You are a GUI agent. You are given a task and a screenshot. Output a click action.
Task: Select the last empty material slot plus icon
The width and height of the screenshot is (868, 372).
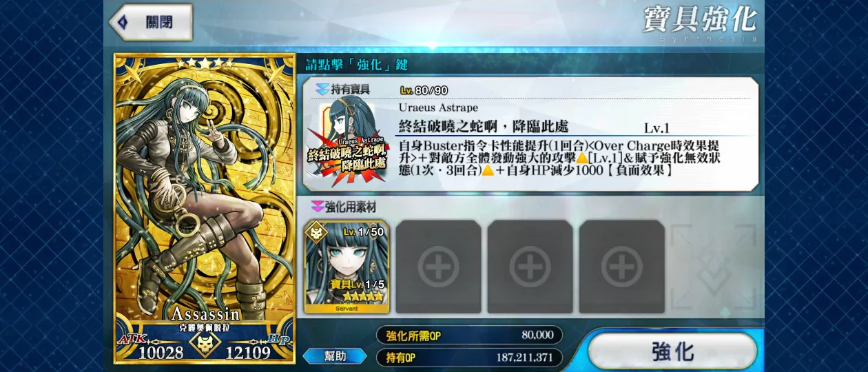[x=621, y=266]
